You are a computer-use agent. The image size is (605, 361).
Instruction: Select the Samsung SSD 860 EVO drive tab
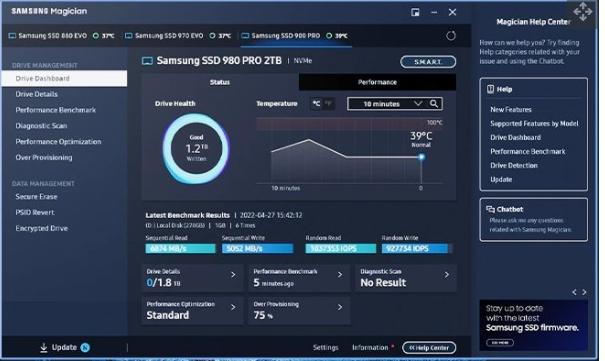tap(61, 36)
